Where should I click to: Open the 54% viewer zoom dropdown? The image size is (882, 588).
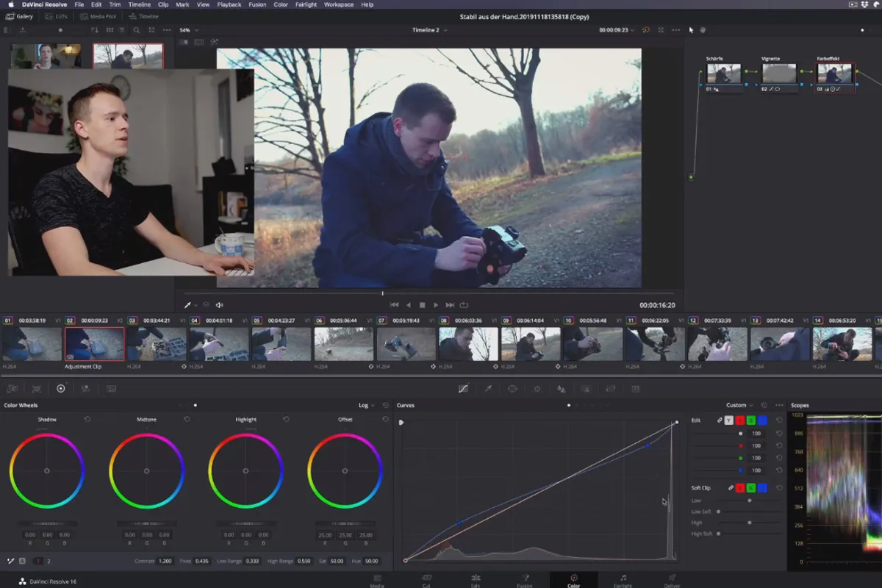187,30
